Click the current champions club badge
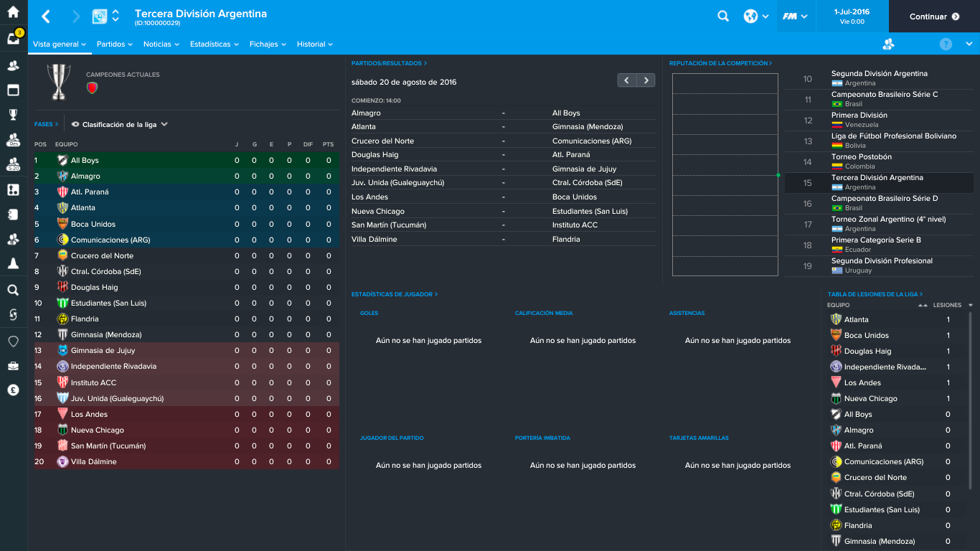Viewport: 980px width, 551px height. pos(92,88)
